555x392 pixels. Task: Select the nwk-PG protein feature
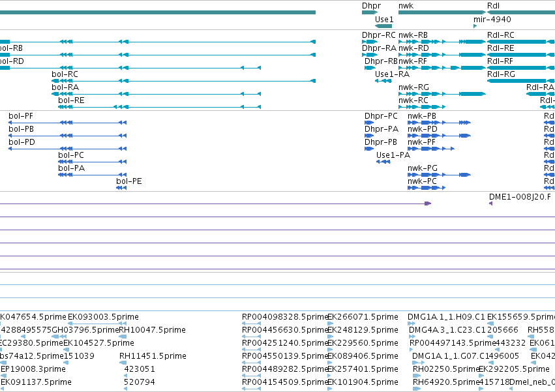coord(440,175)
